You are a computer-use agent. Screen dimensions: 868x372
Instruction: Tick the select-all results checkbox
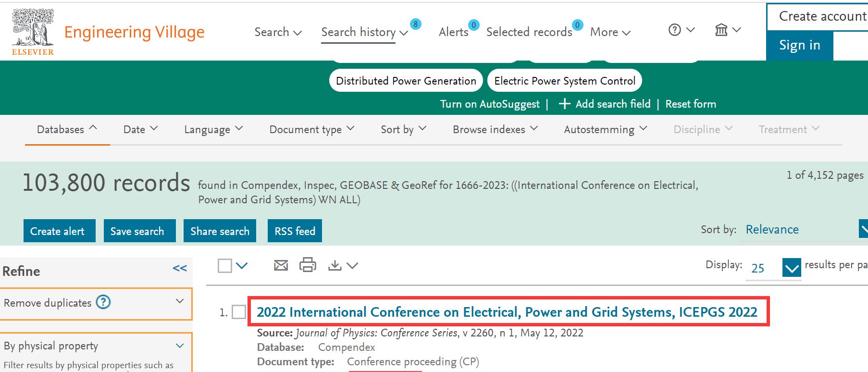click(225, 266)
